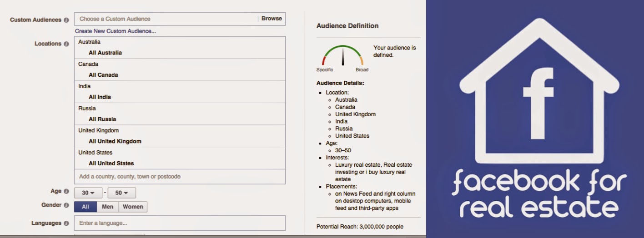Click the Canada country heading in Locations
The width and height of the screenshot is (644, 238).
(88, 64)
